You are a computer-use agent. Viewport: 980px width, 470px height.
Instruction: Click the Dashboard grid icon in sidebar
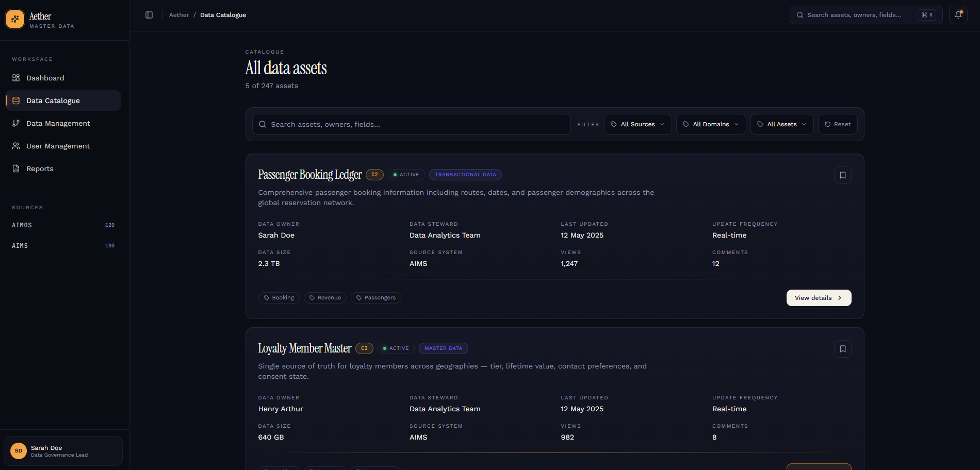click(16, 78)
